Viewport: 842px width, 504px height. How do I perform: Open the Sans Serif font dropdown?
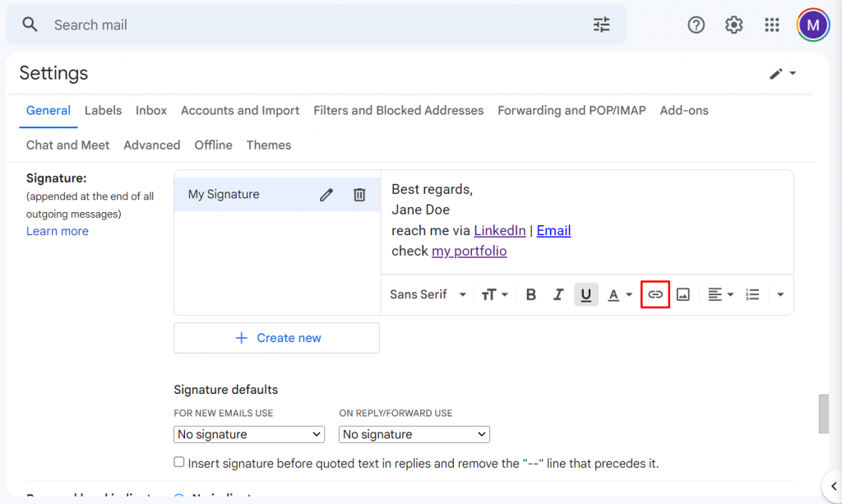coord(428,294)
